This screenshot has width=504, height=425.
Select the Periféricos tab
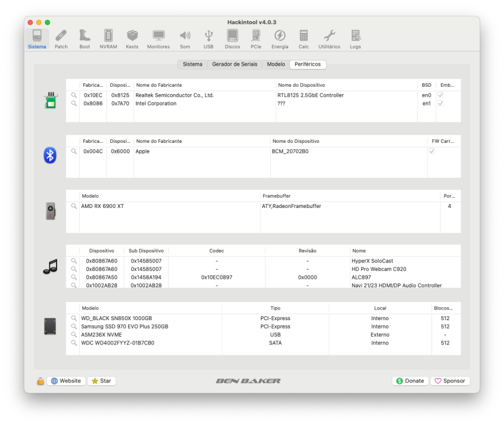[307, 65]
